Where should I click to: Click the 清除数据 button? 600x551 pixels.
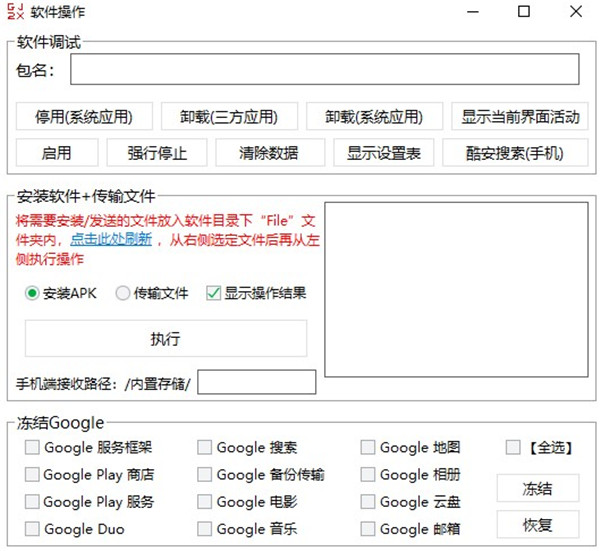pyautogui.click(x=268, y=153)
